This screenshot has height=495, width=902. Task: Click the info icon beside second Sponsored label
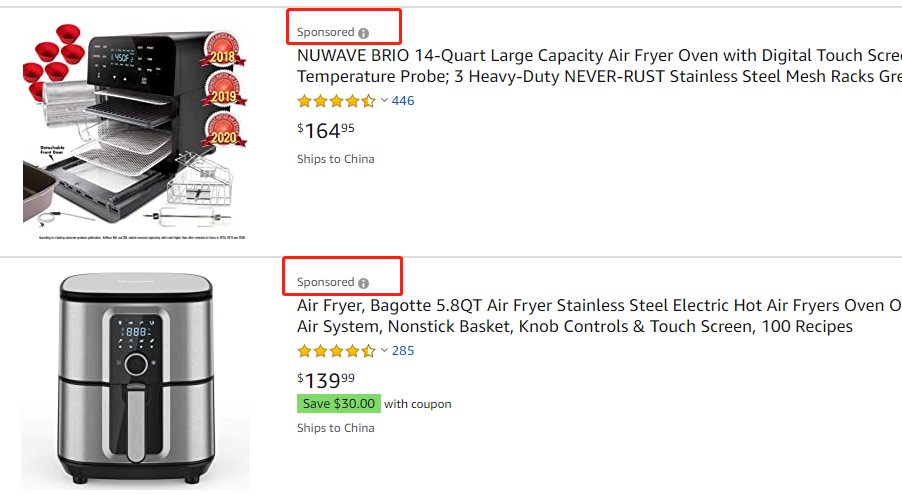click(x=364, y=283)
